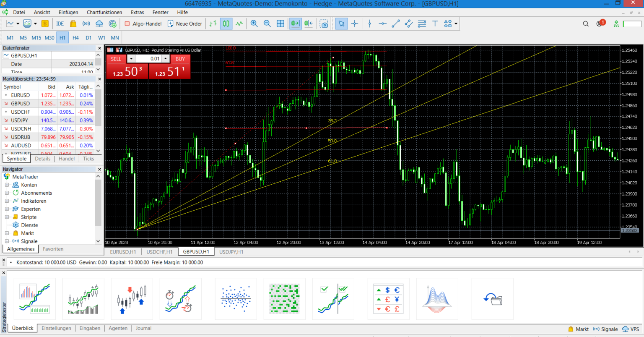Toggle Algo-Handel trading
This screenshot has height=337, width=644.
[x=143, y=24]
